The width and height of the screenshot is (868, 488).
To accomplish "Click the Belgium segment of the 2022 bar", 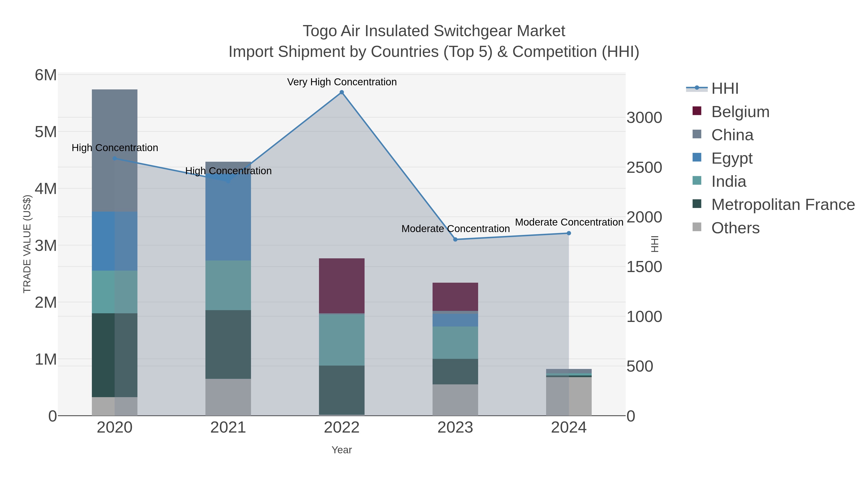I will (x=342, y=286).
